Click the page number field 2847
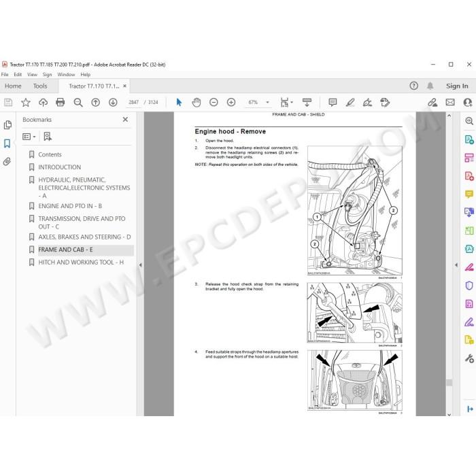Screen dimensions: 476x476 pyautogui.click(x=133, y=102)
